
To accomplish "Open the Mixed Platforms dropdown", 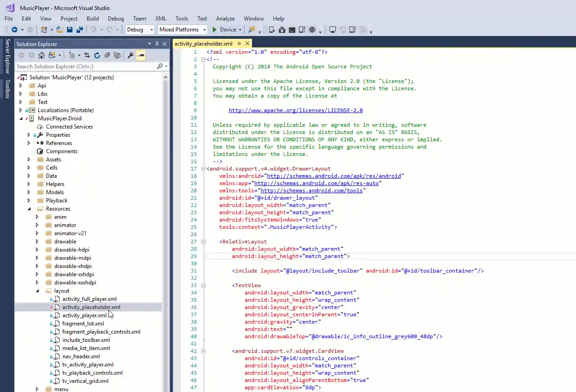I will (204, 30).
